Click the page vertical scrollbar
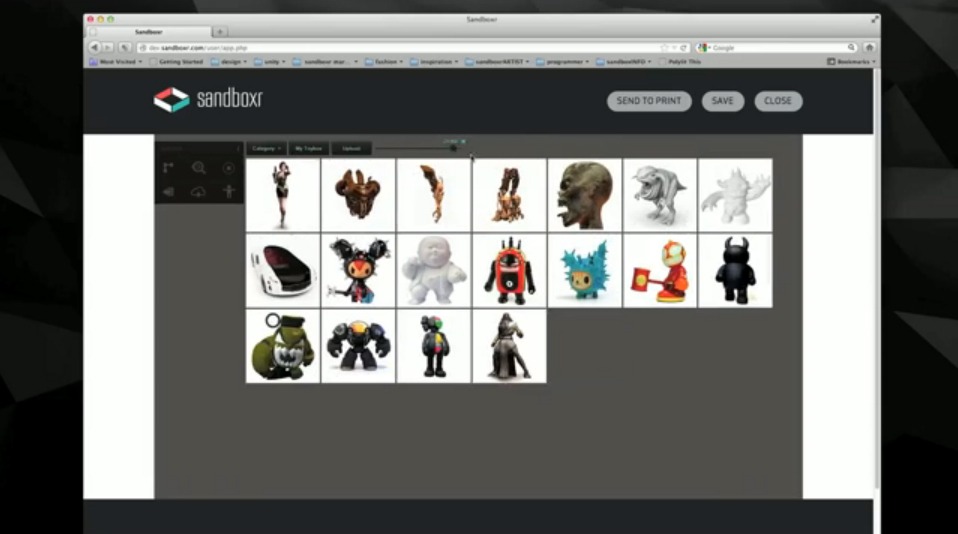 877,281
